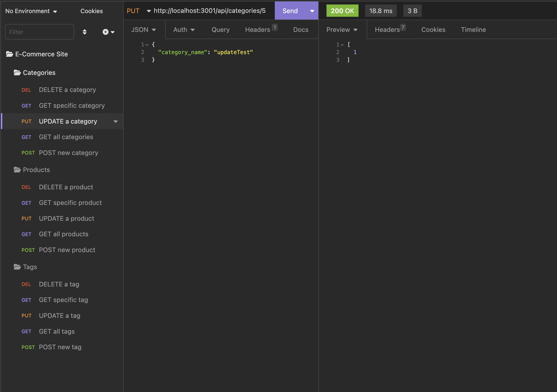Open the E-Commerce Site collection folder icon

(x=9, y=54)
